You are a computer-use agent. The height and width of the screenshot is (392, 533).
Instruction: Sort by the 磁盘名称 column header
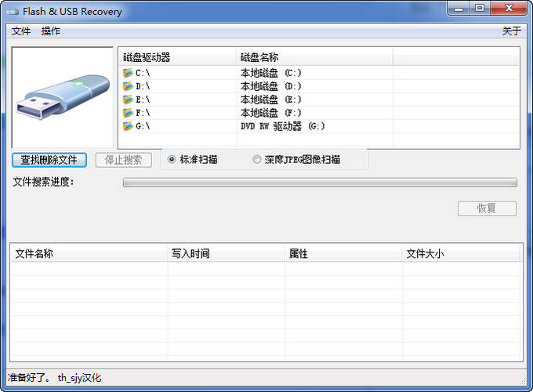314,57
